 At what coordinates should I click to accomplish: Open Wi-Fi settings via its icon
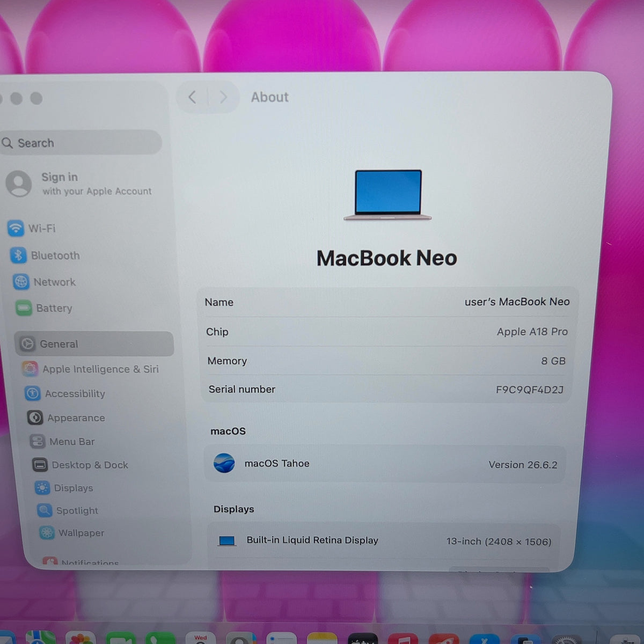click(x=16, y=228)
